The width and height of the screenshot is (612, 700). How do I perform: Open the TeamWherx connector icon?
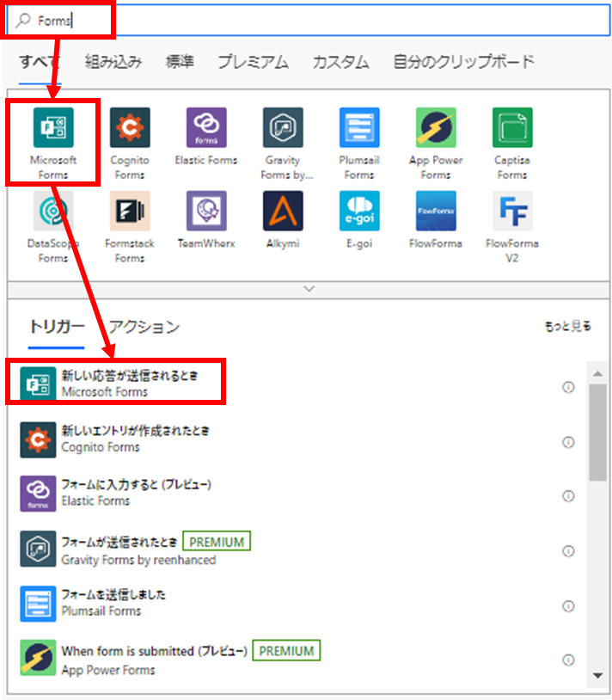click(206, 211)
